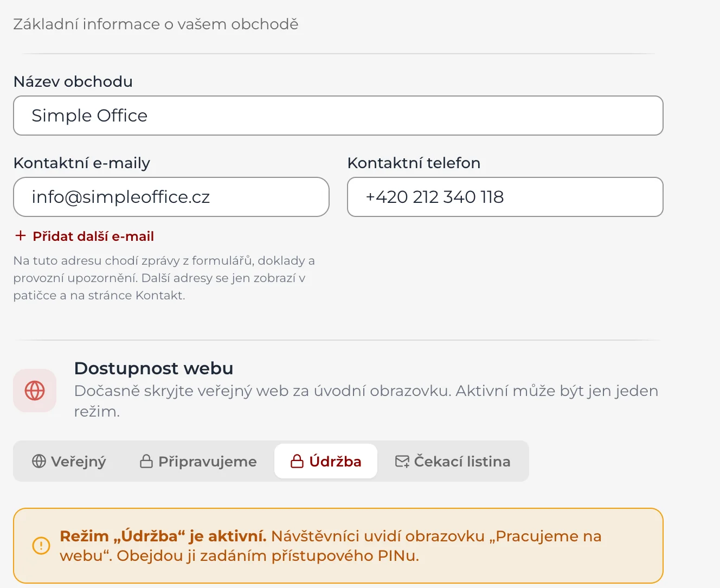Image resolution: width=720 pixels, height=588 pixels.
Task: Click the plus icon beside Přidat další e-mail
Action: coord(21,235)
